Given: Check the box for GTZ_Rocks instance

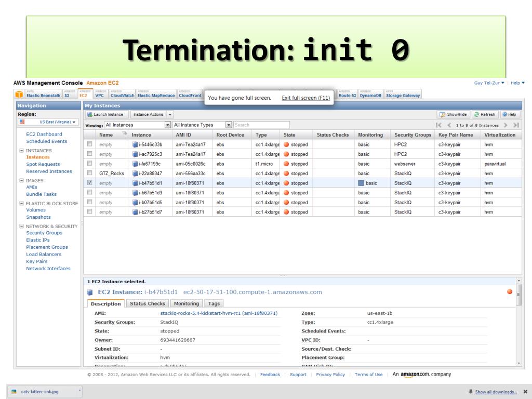Looking at the screenshot, I should point(89,173).
